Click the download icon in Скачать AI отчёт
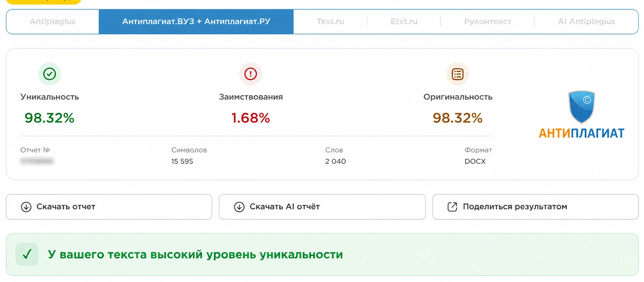This screenshot has width=644, height=282. pyautogui.click(x=239, y=207)
